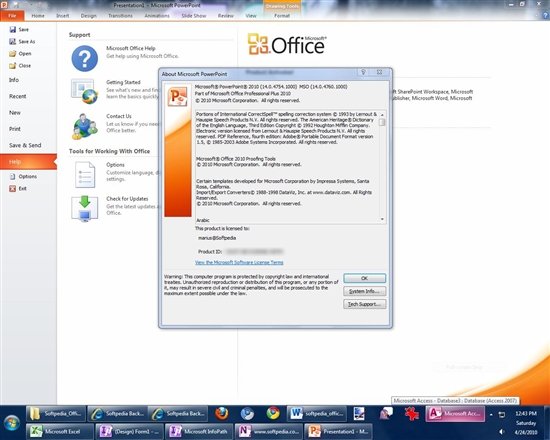
Task: Open Firefox from the taskbar
Action: 222,413
